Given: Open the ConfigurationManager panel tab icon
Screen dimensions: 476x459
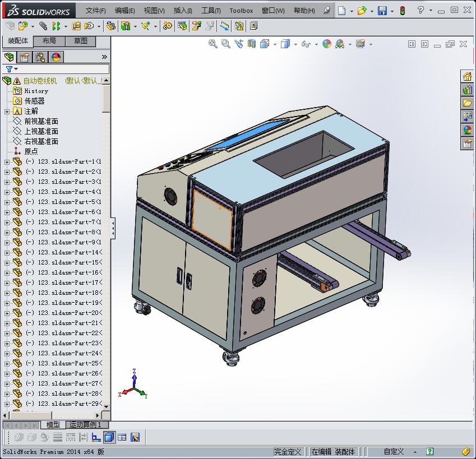Looking at the screenshot, I should pos(40,57).
